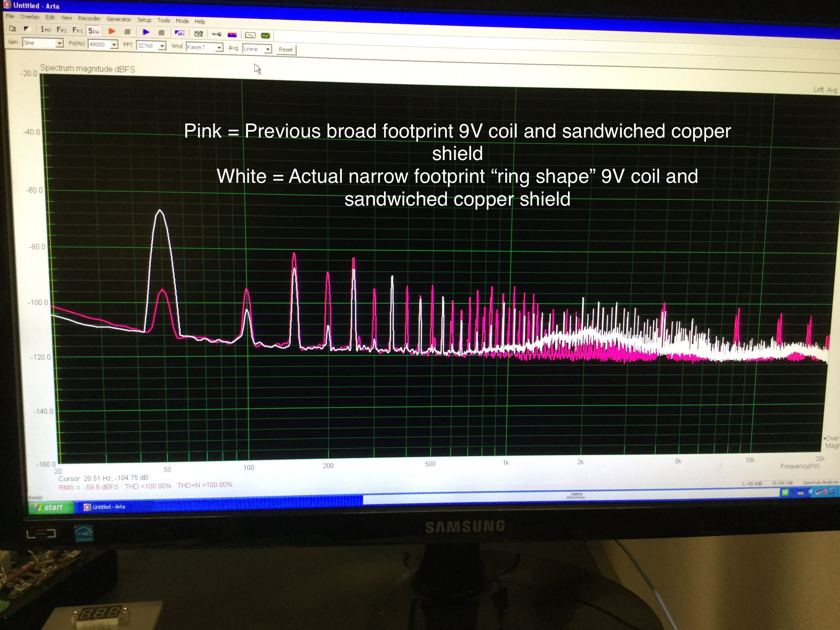Click the Arta title bar icon
Viewport: 840px width, 630px height.
coord(8,5)
